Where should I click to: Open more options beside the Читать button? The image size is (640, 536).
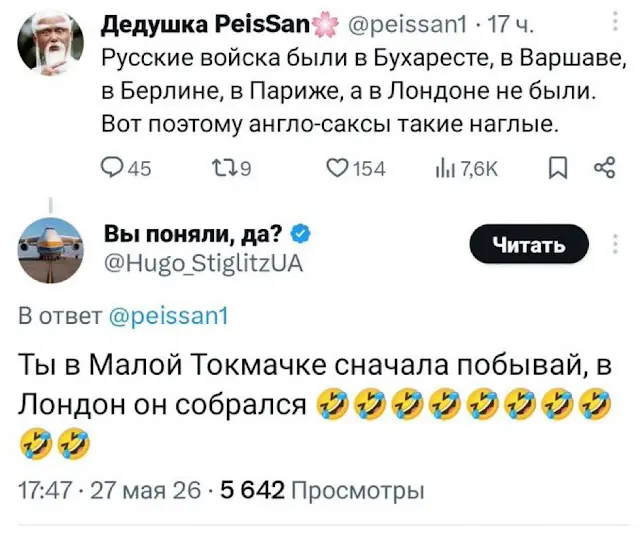pyautogui.click(x=616, y=244)
